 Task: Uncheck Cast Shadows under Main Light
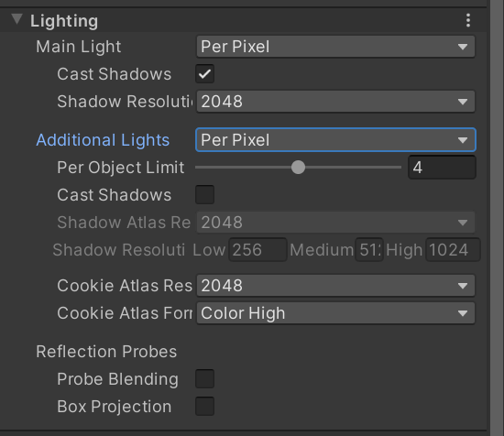[x=204, y=74]
